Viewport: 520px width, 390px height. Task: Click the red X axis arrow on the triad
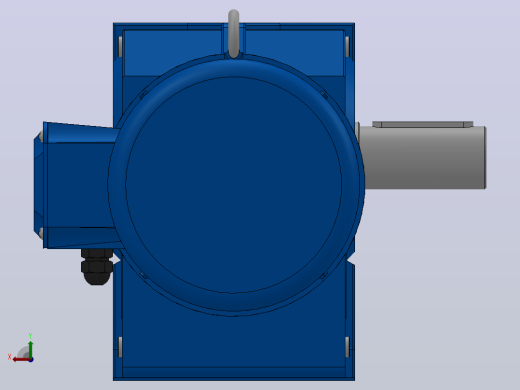(x=21, y=360)
